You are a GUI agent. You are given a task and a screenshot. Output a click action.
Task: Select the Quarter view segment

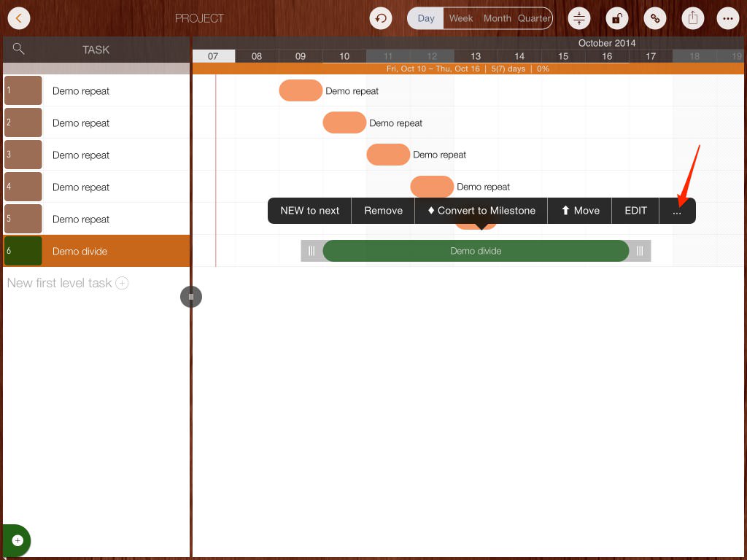(534, 18)
